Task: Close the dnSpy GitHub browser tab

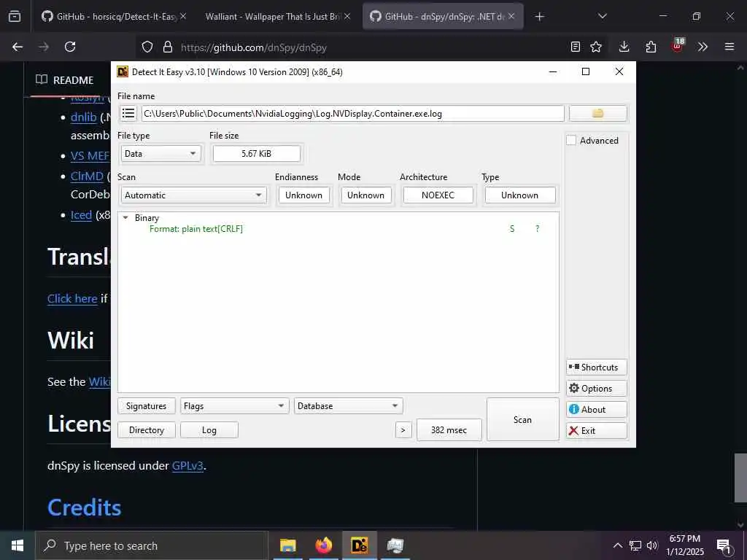Action: click(511, 17)
